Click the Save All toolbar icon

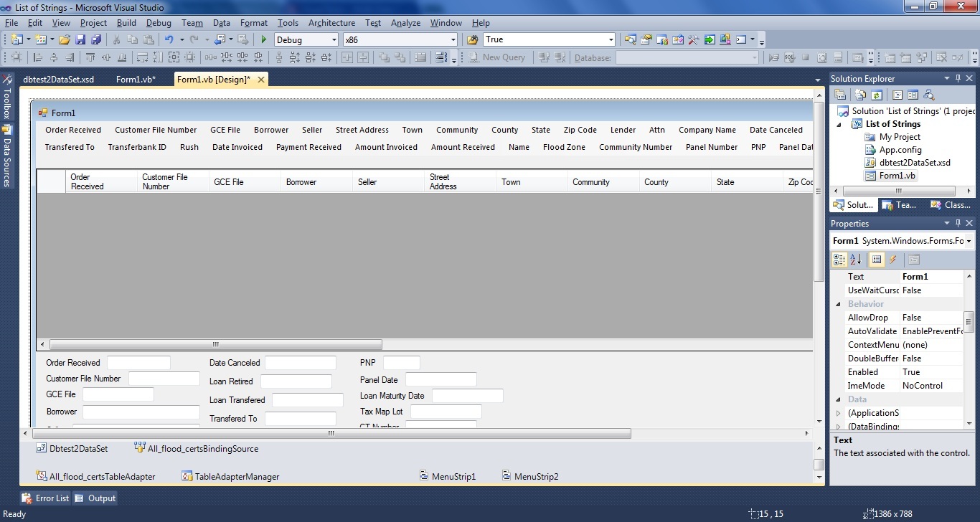[95, 40]
